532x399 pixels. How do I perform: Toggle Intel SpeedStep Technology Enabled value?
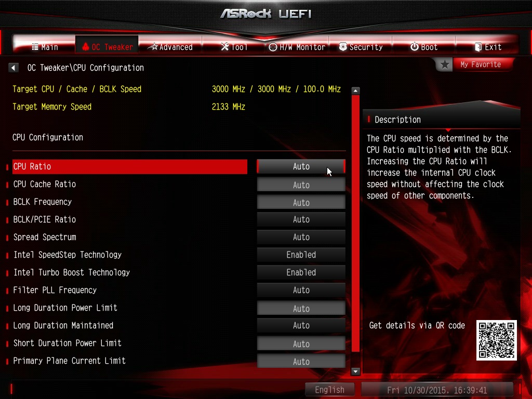click(301, 255)
